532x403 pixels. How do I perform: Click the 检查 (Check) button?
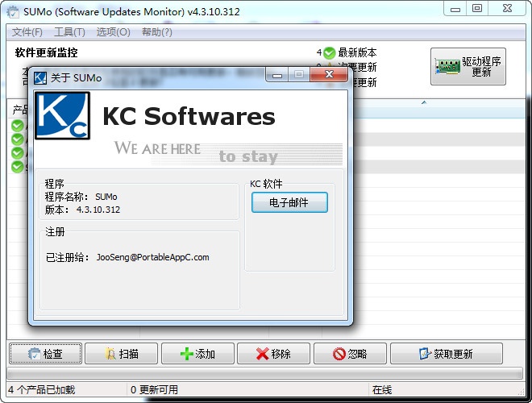(46, 354)
